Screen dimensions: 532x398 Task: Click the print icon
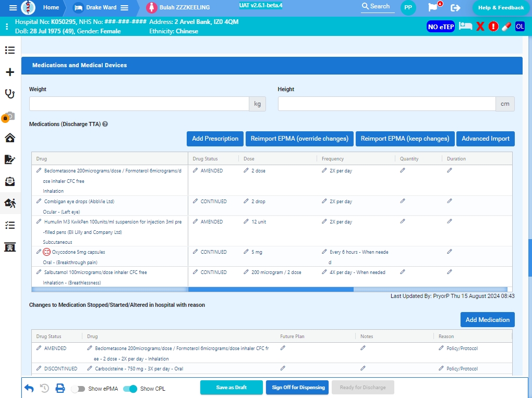pos(61,388)
